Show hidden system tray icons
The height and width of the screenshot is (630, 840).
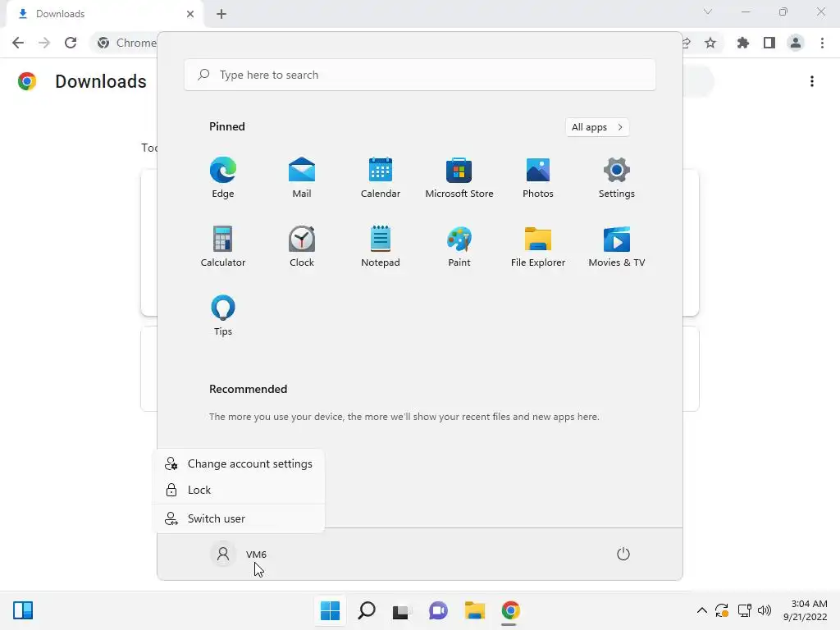click(x=702, y=610)
